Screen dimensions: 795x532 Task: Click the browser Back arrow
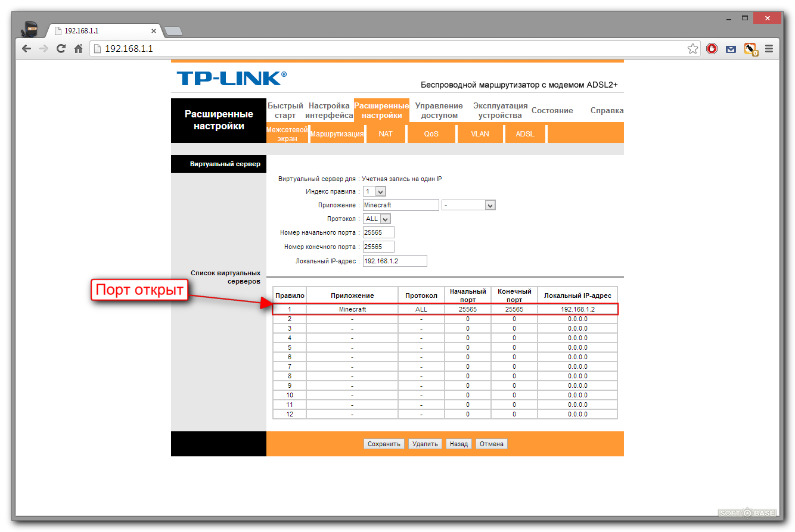coord(26,49)
